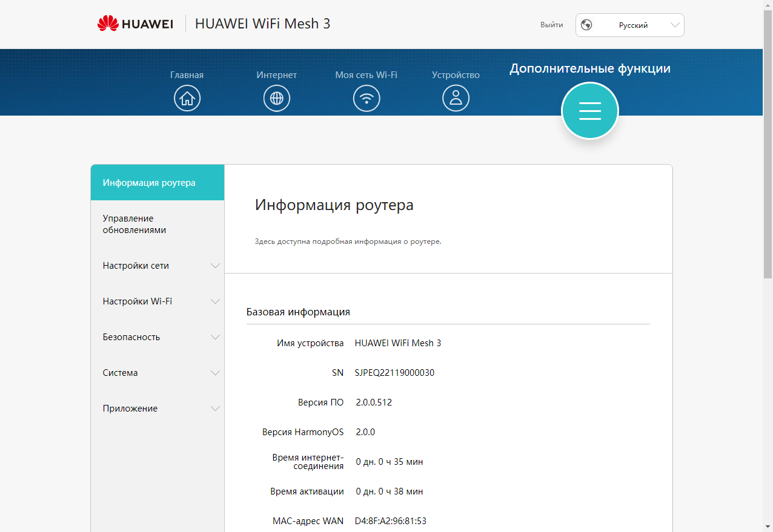This screenshot has width=773, height=532.
Task: Click the Моя сеть Wi-Fi label
Action: tap(366, 75)
